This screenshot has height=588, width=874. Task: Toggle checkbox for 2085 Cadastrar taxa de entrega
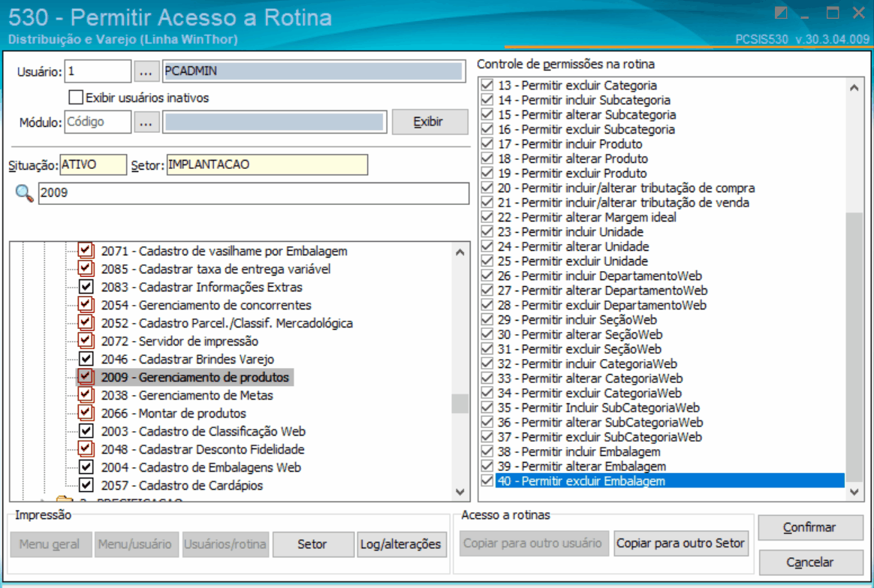pos(86,269)
